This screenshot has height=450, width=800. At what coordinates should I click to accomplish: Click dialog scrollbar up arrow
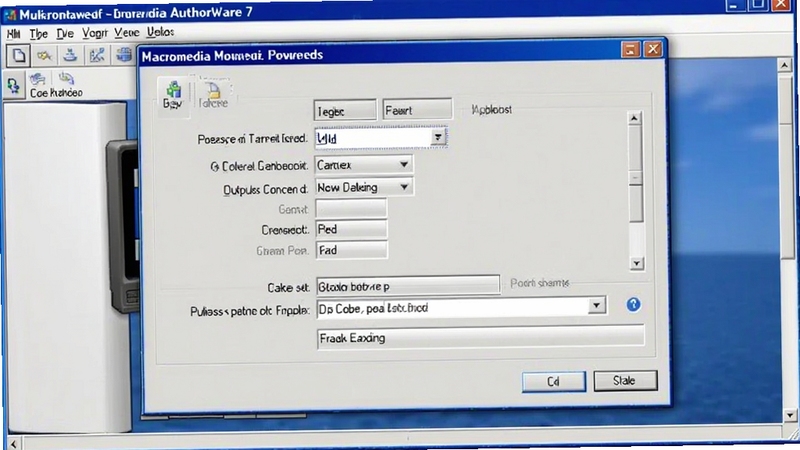(x=634, y=118)
